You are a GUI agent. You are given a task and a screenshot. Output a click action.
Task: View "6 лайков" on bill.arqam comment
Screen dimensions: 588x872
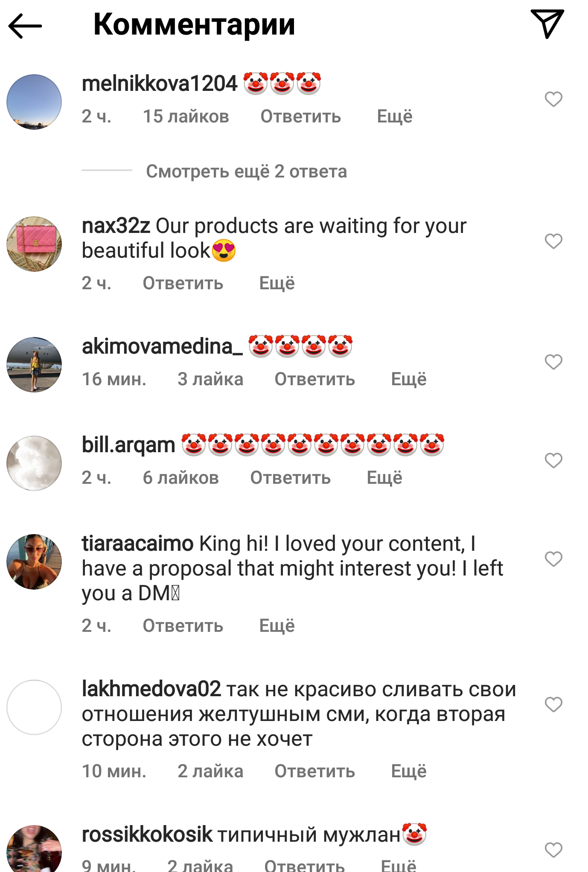click(x=180, y=478)
